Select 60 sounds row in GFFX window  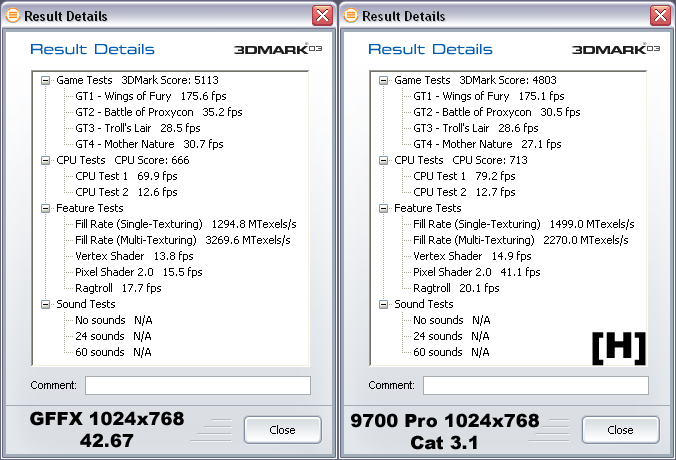click(113, 352)
